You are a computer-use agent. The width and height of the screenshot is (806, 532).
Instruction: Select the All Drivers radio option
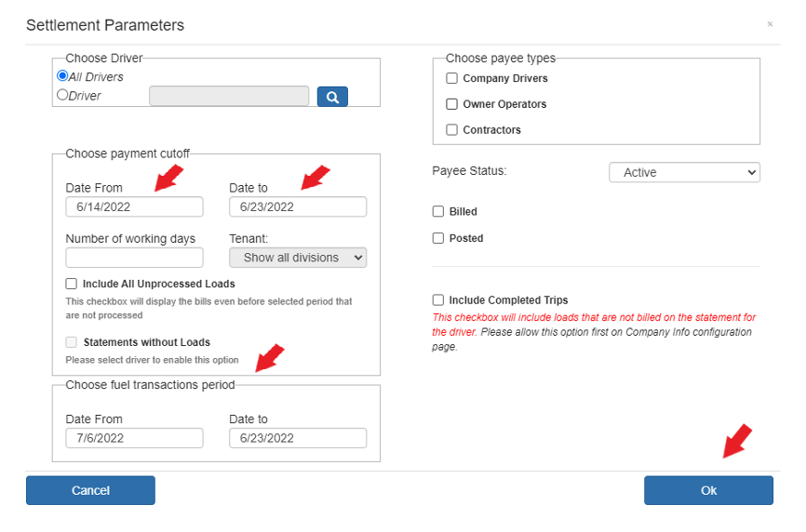62,76
